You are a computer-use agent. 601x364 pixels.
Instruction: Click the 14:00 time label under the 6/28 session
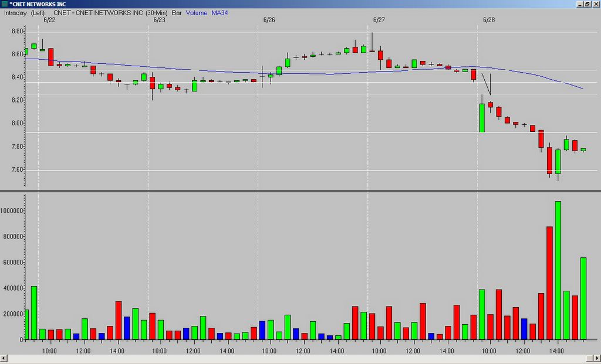(556, 351)
